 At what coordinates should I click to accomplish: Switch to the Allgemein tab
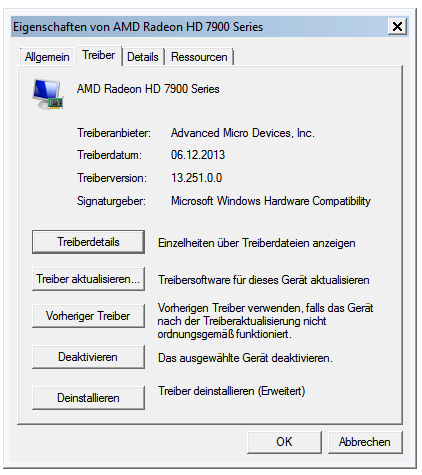(47, 57)
